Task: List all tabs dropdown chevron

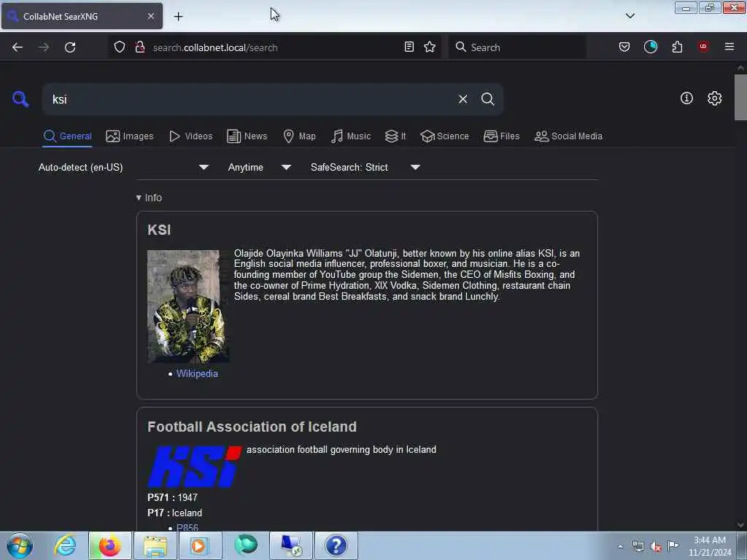Action: point(630,16)
